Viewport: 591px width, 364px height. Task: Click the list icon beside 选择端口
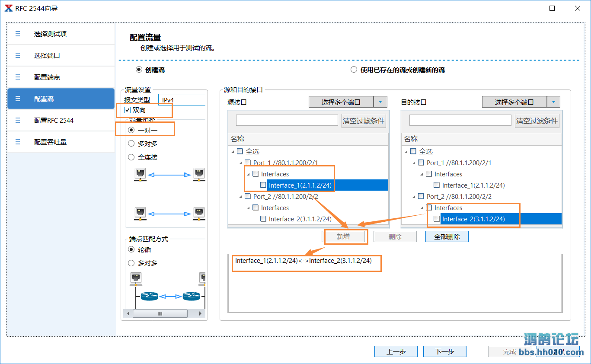tap(18, 55)
